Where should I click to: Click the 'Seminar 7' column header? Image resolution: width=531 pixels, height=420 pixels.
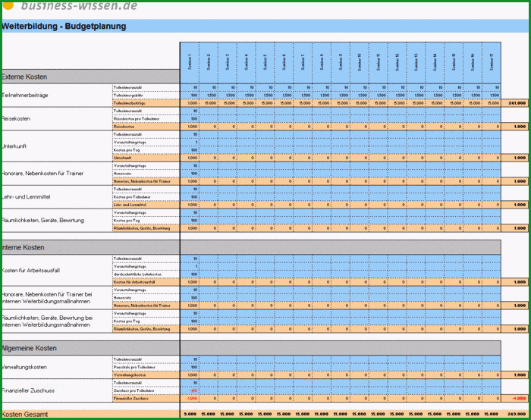(303, 62)
